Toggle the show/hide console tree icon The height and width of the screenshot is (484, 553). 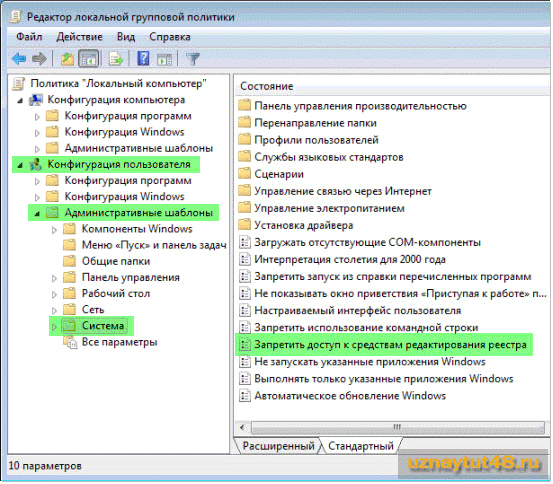tap(88, 59)
